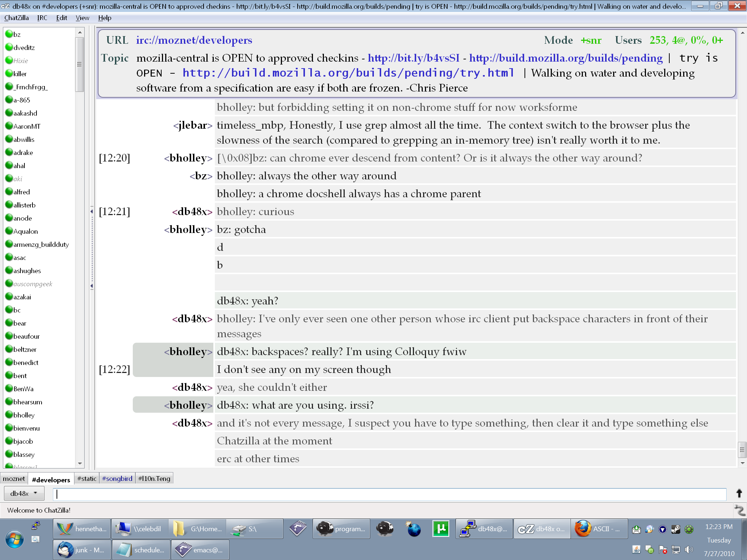
Task: Switch to the Firefox ASCII taskbar window
Action: point(599,529)
